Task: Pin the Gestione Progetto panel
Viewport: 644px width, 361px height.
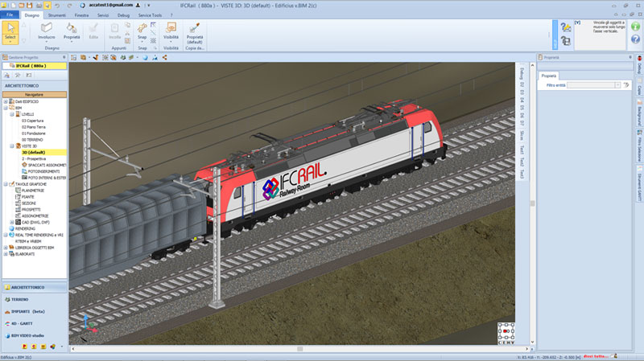Action: click(x=64, y=57)
